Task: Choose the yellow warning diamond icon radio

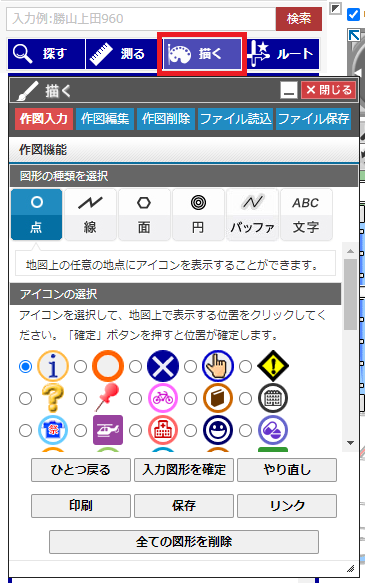Action: [x=245, y=367]
